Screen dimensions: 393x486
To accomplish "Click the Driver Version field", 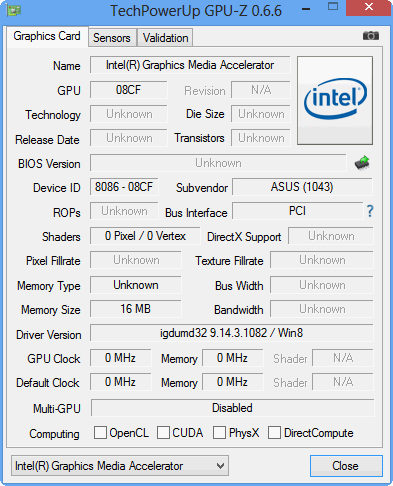I will pos(232,333).
